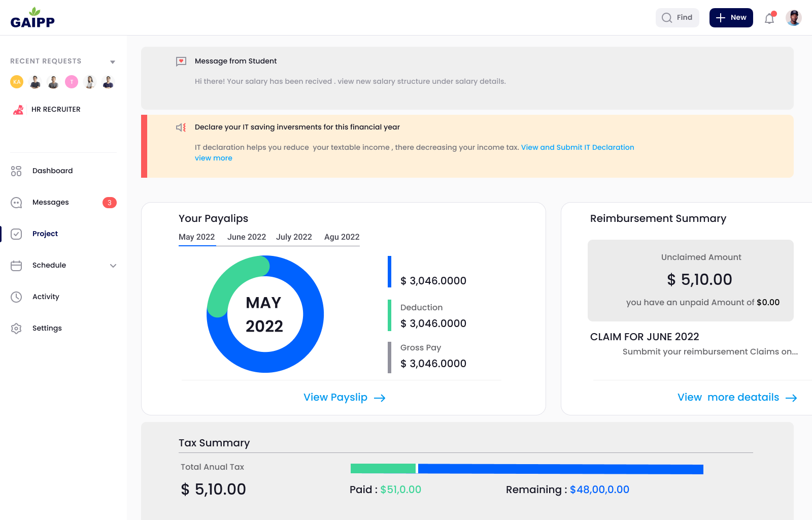Open the notifications bell icon

[x=770, y=18]
